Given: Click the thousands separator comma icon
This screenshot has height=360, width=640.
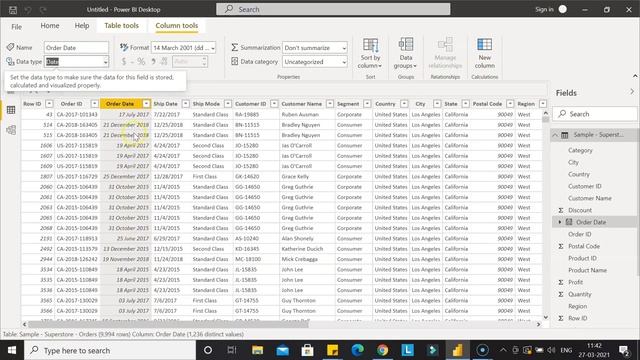Looking at the screenshot, I should coord(153,62).
